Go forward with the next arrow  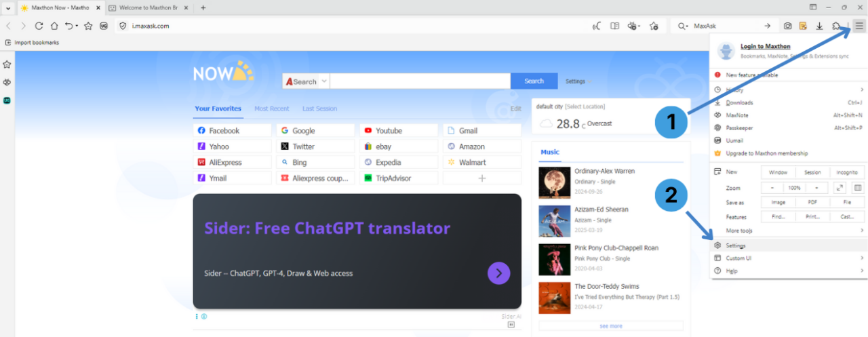(x=23, y=26)
